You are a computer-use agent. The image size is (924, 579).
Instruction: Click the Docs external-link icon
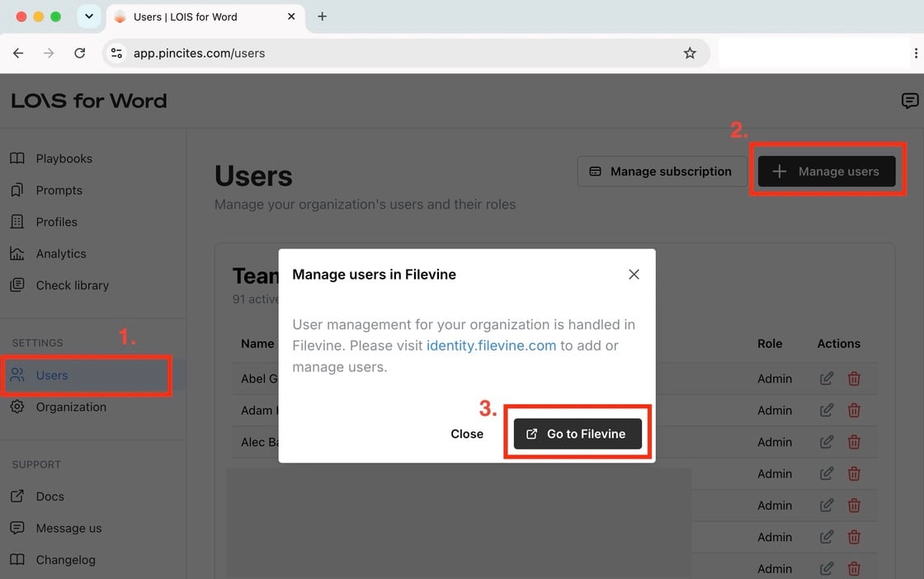17,497
